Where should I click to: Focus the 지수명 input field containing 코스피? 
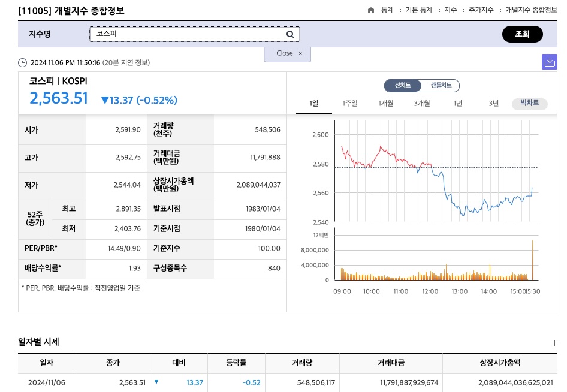[x=195, y=34]
